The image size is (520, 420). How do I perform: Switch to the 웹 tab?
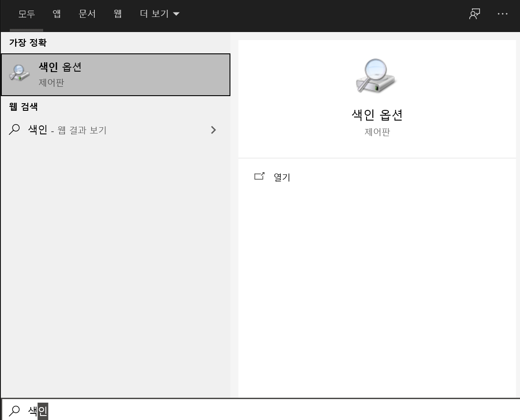(118, 14)
